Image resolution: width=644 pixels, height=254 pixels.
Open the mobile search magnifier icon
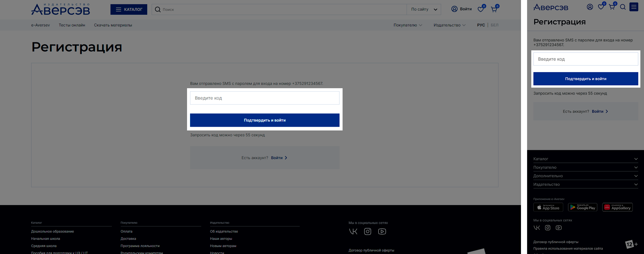(x=623, y=7)
